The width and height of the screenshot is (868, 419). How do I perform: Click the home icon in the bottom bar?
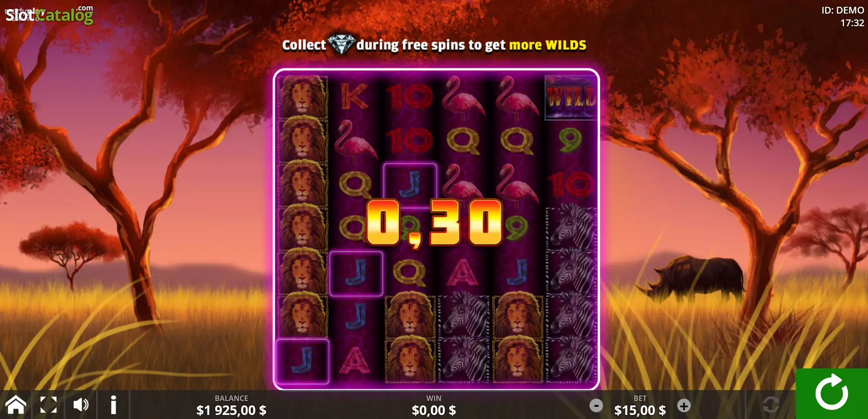tap(15, 405)
